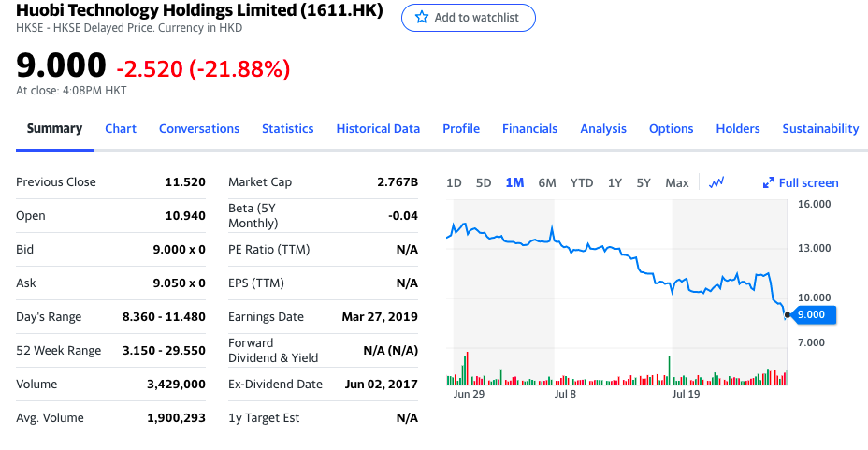868x450 pixels.
Task: Switch to the Options tab
Action: click(x=671, y=128)
